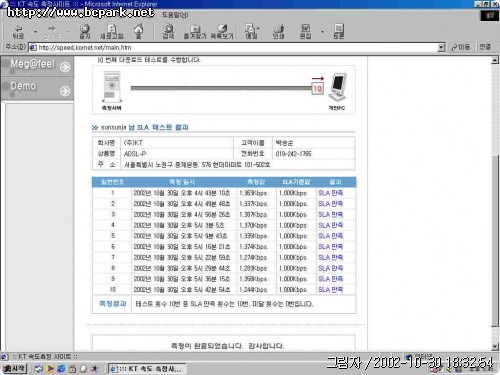
Task: Click the Windows logo throbber in the menu bar
Action: pos(490,15)
